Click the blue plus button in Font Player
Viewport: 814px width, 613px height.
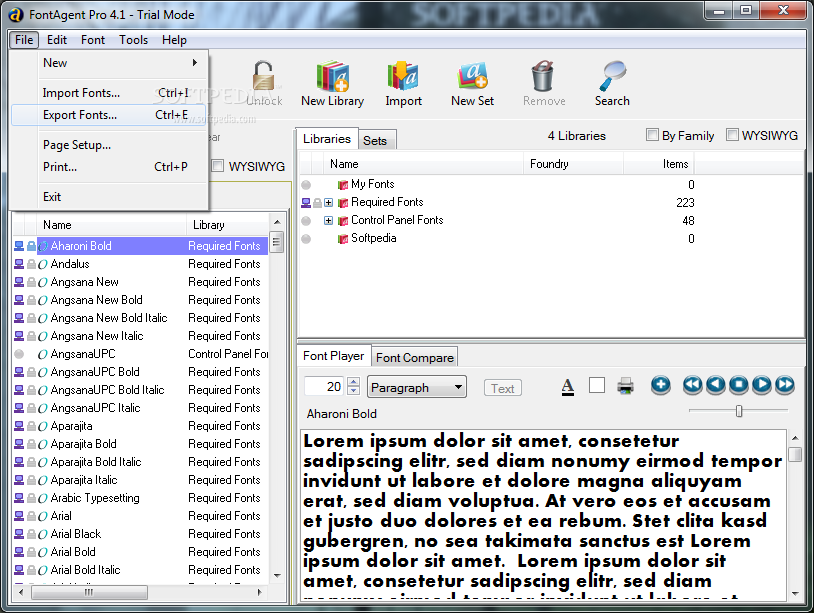coord(660,385)
